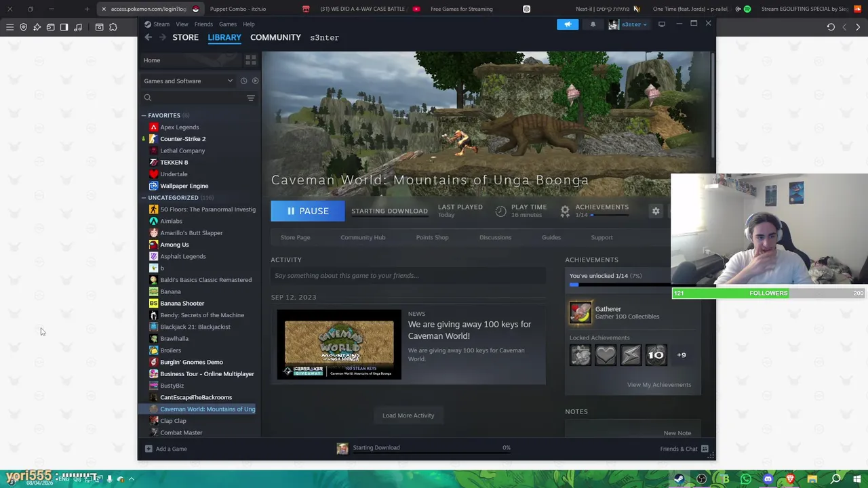Switch library to grid collections view
This screenshot has height=488, width=868.
[x=250, y=60]
